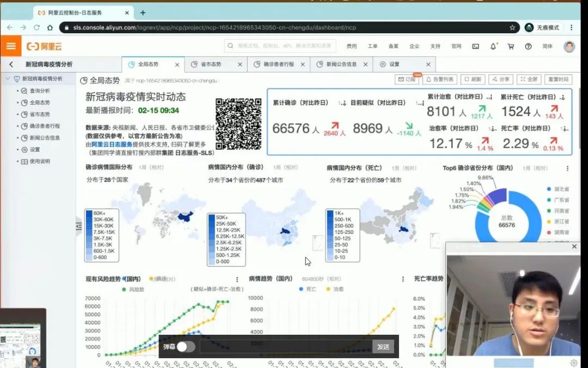Open more options for 病情趋势 chart

pyautogui.click(x=403, y=279)
